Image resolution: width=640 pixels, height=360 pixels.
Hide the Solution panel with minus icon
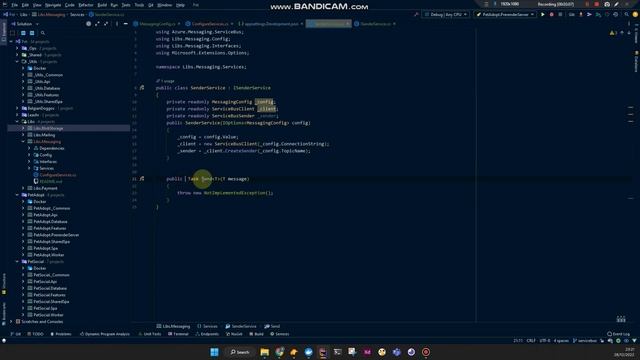(x=125, y=24)
